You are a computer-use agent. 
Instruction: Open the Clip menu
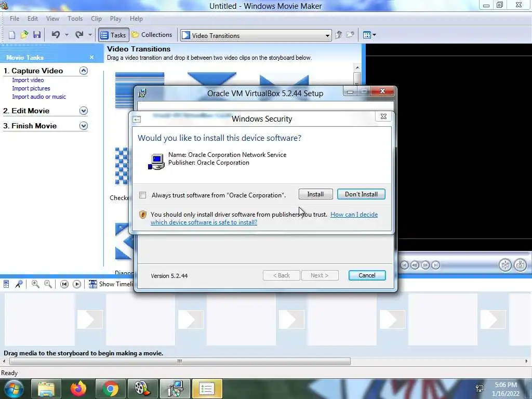(96, 19)
